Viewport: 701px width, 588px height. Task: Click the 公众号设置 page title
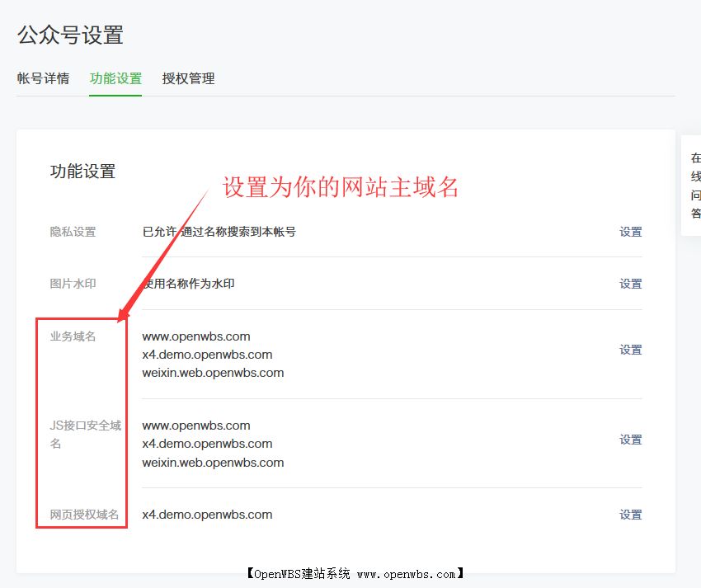(70, 35)
